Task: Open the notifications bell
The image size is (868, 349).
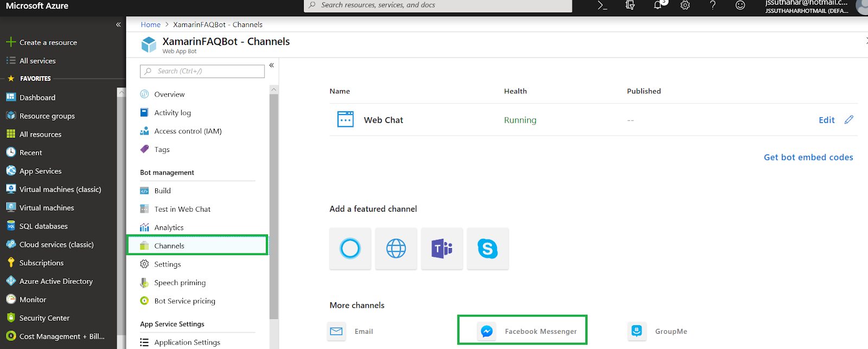Action: pyautogui.click(x=658, y=5)
